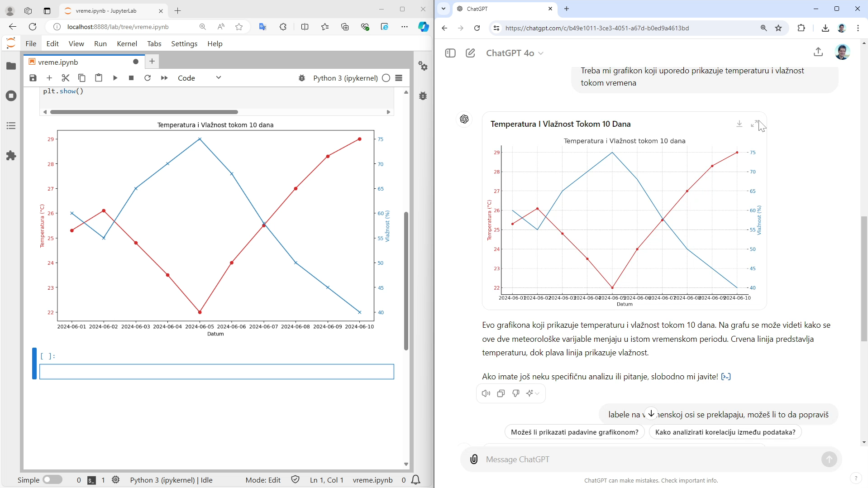Toggle the Simple mode switch

(x=52, y=480)
